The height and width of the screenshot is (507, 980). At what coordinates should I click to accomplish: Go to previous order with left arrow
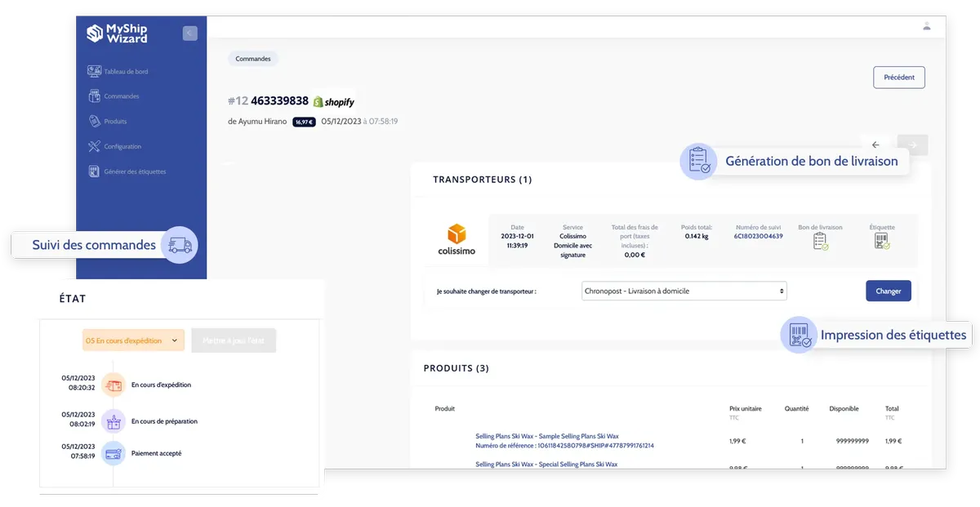pos(875,145)
